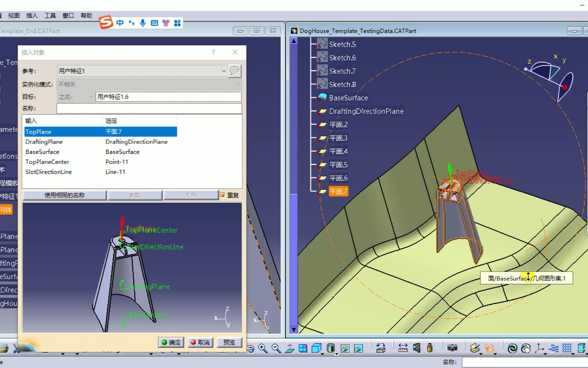Open the 工具 menu
The width and height of the screenshot is (588, 368).
(x=50, y=15)
